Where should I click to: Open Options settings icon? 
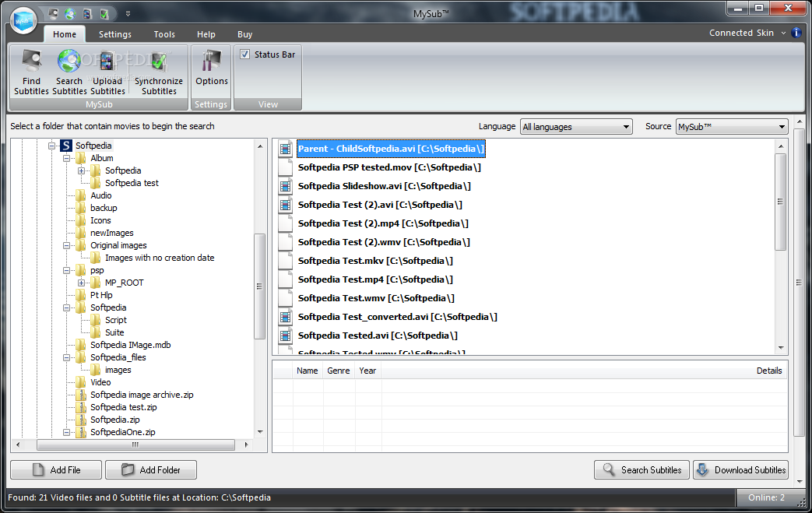211,68
